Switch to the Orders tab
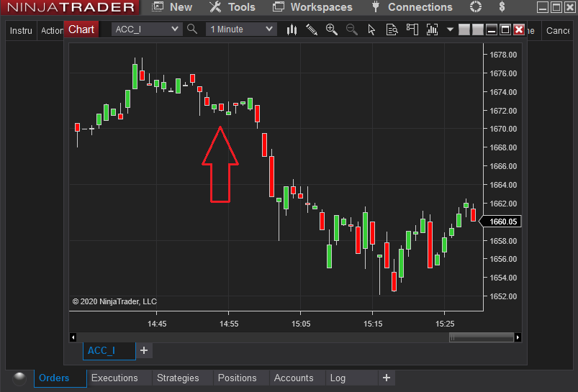The width and height of the screenshot is (578, 392). 60,378
